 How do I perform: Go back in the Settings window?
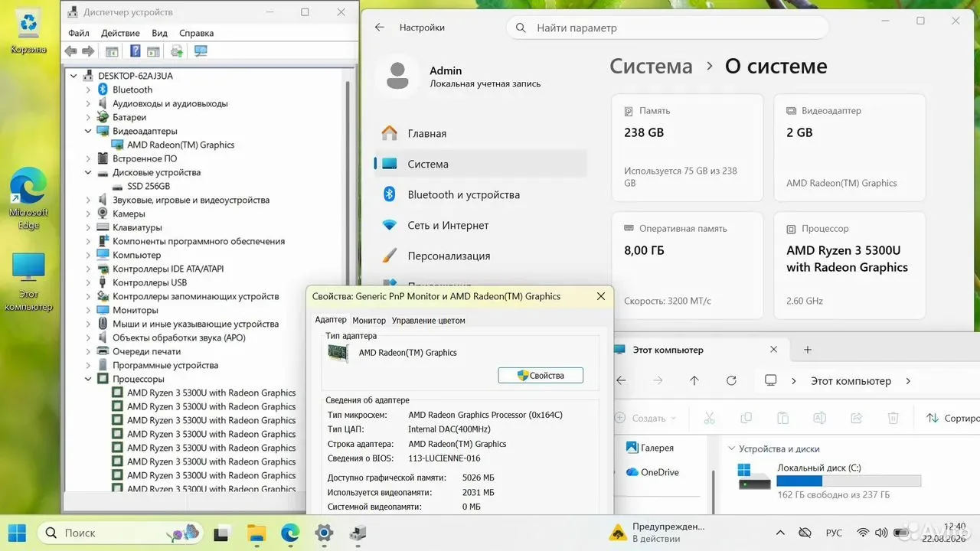point(379,28)
